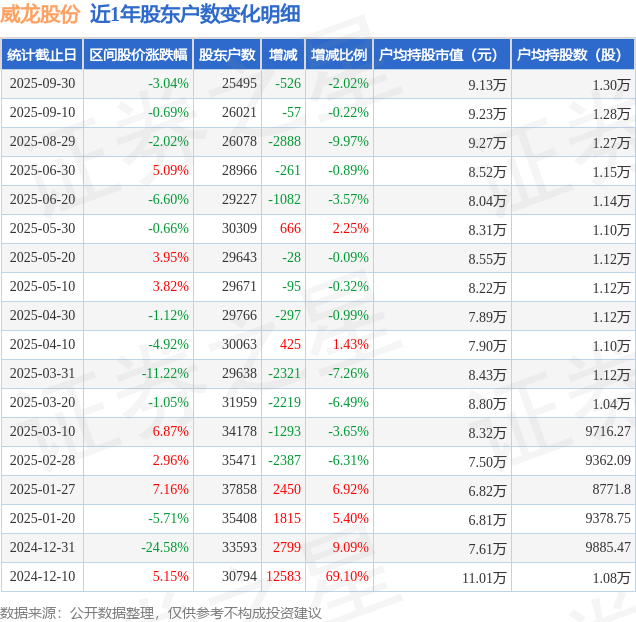Screen dimensions: 636x622
Task: Click the 2025-06-30 date cell
Action: [41, 171]
